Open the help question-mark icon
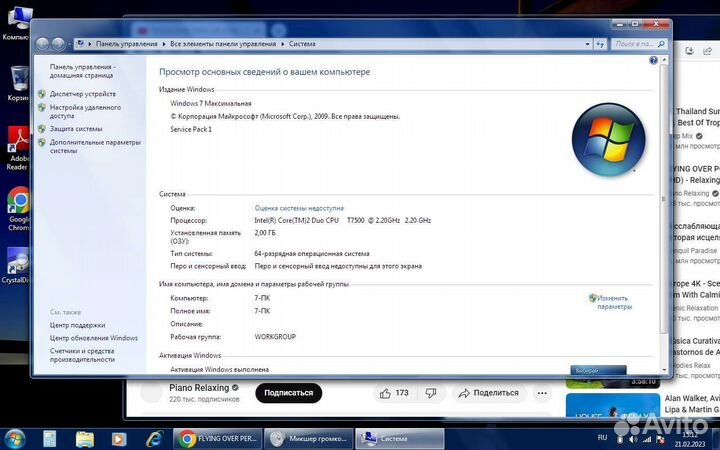The image size is (720, 450). [x=653, y=61]
